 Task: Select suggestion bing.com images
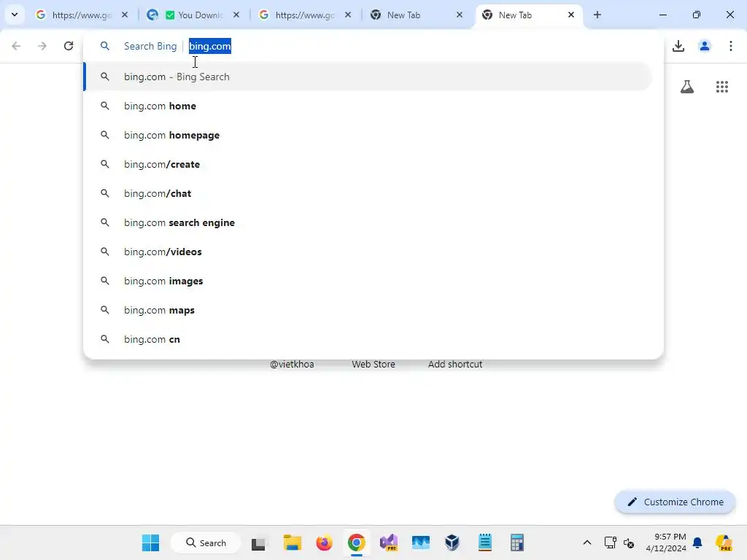(368, 281)
